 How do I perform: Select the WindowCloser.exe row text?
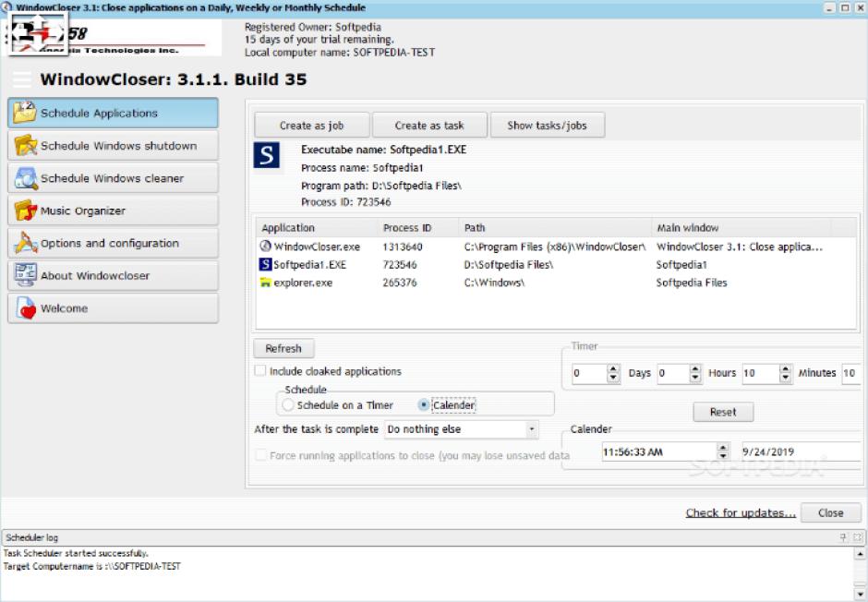tap(317, 247)
